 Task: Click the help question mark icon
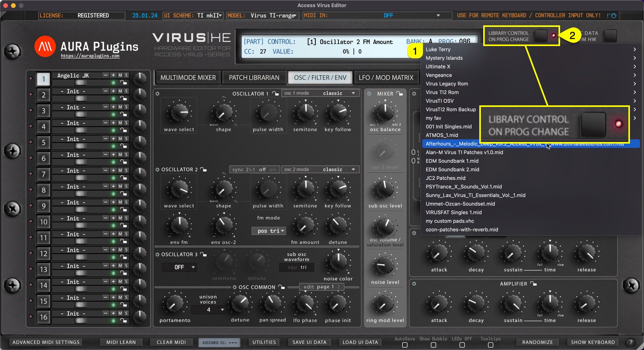tap(631, 342)
